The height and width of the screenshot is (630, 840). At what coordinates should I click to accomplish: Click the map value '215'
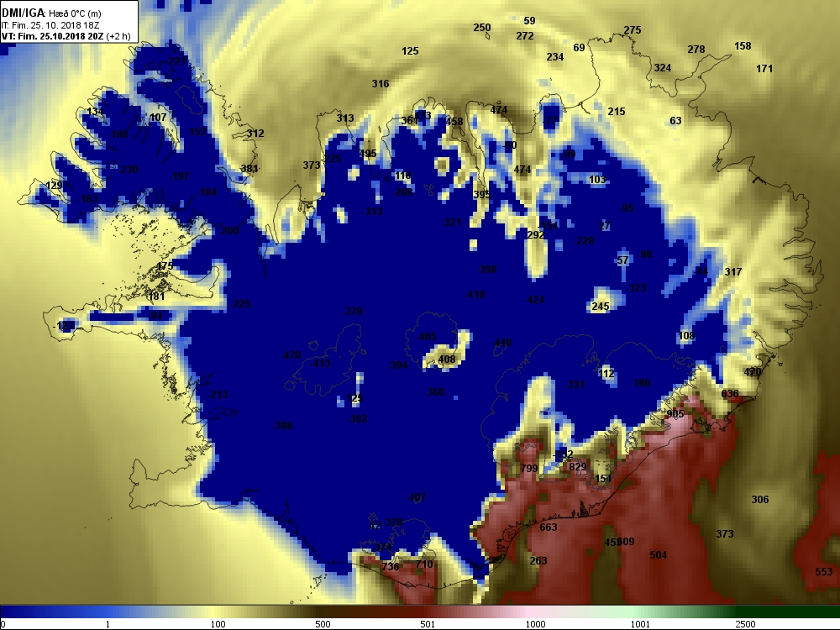point(616,112)
